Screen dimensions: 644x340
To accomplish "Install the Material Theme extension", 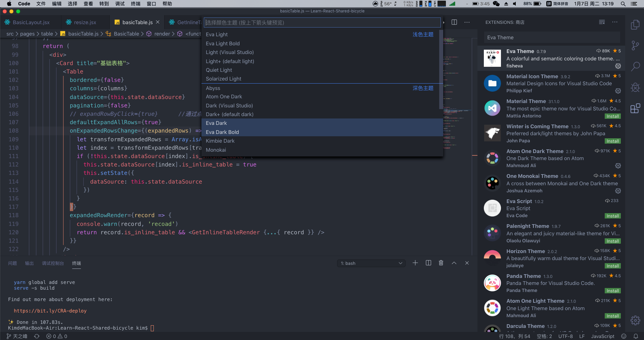I will [x=612, y=116].
